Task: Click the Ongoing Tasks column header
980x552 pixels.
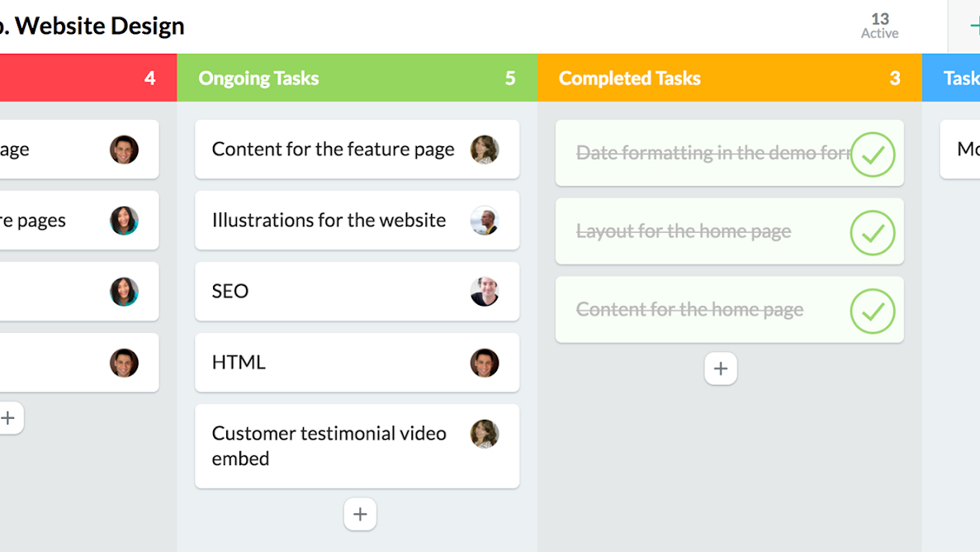Action: pos(258,78)
